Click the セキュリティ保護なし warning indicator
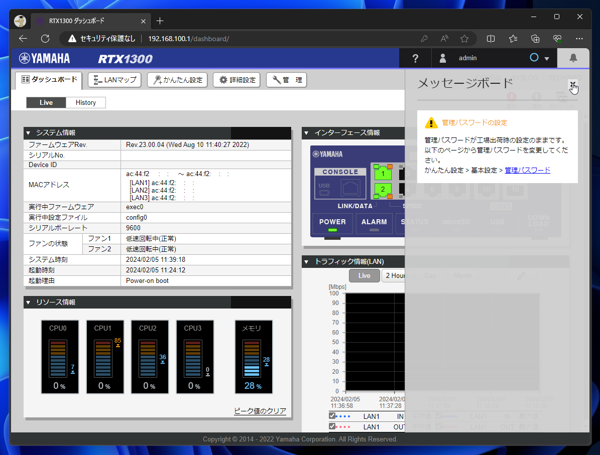Image resolution: width=600 pixels, height=455 pixels. tap(102, 39)
